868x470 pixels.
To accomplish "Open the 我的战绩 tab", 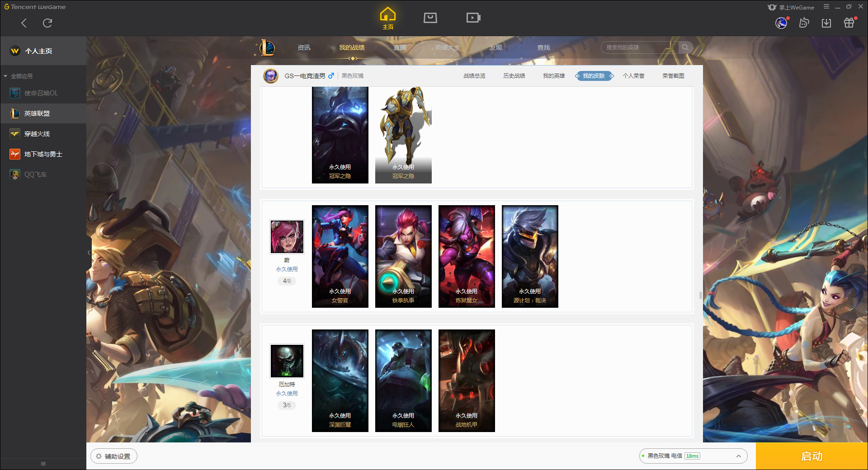I will click(x=352, y=47).
